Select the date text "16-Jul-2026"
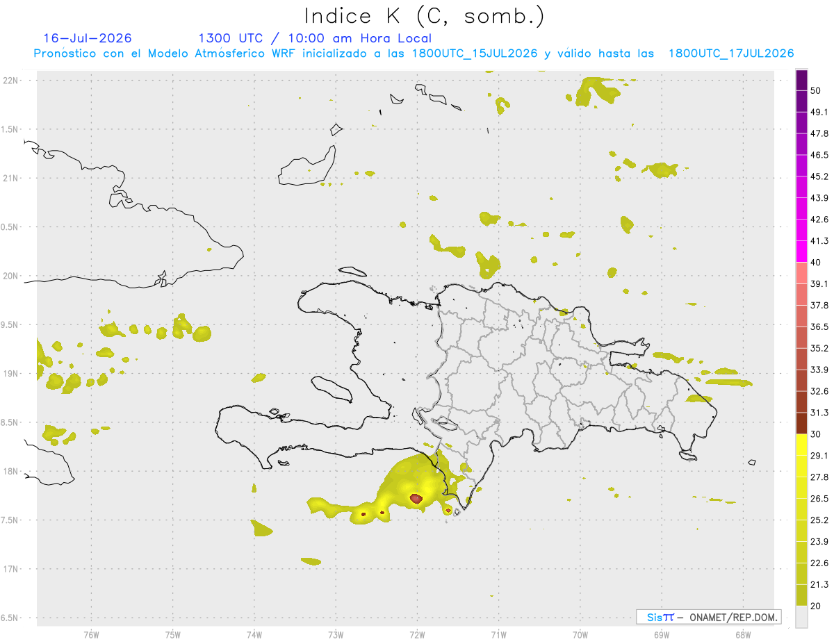Viewport: 834px width, 644px height. coord(88,38)
